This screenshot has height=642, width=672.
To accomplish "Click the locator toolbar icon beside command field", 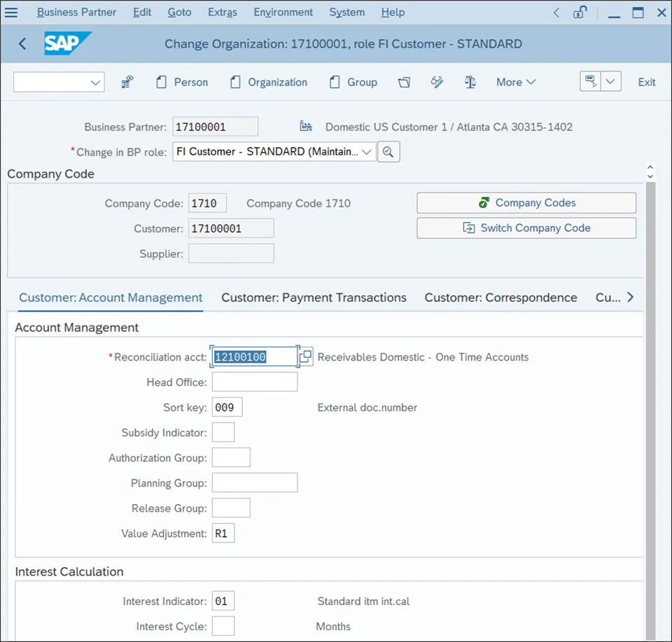I will tap(127, 82).
